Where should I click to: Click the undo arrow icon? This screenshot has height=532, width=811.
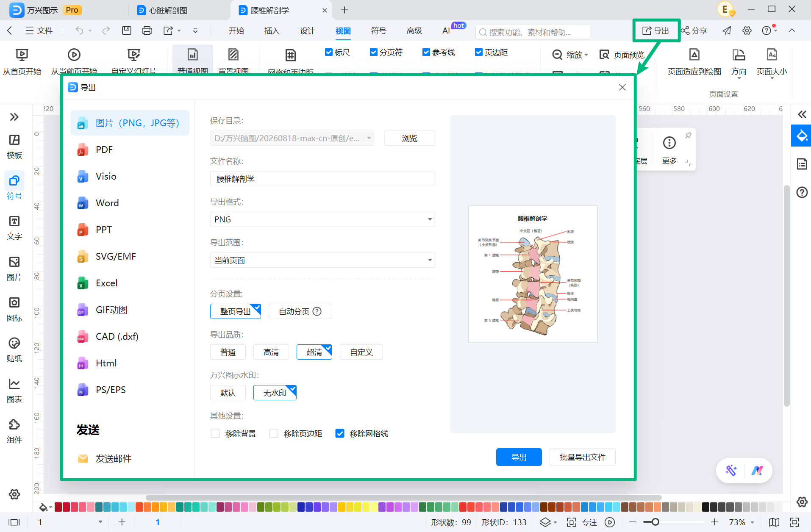79,30
